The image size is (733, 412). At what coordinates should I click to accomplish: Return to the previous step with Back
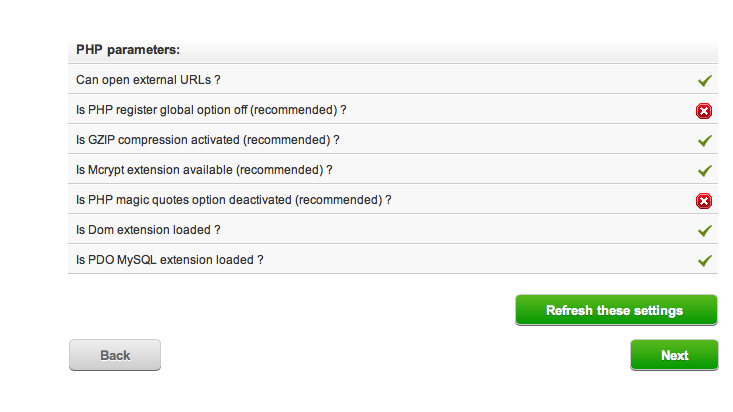click(115, 355)
